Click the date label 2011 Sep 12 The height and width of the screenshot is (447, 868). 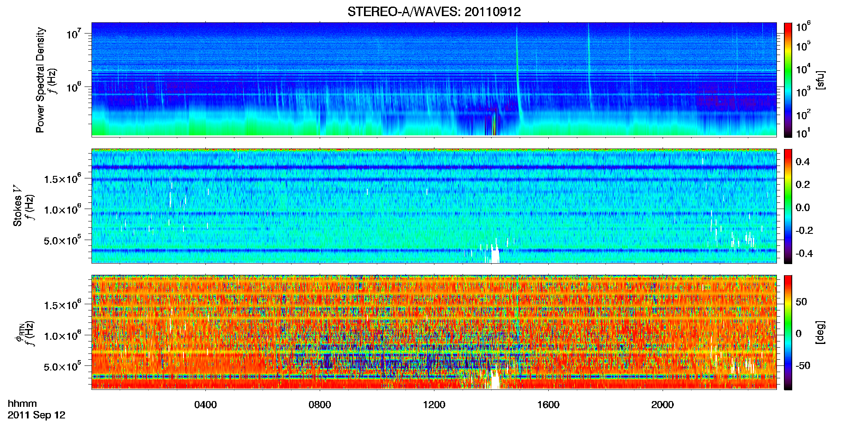[x=36, y=415]
